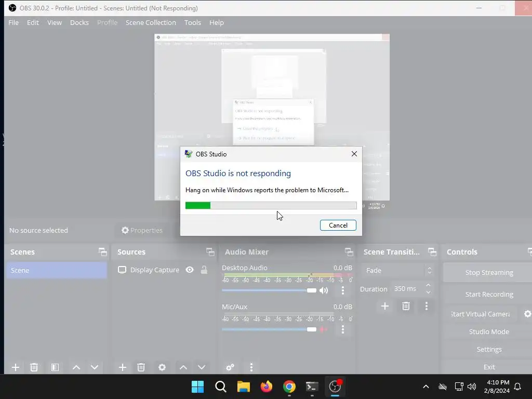
Task: Unmute the Mic/Aux speaker icon
Action: [x=324, y=329]
